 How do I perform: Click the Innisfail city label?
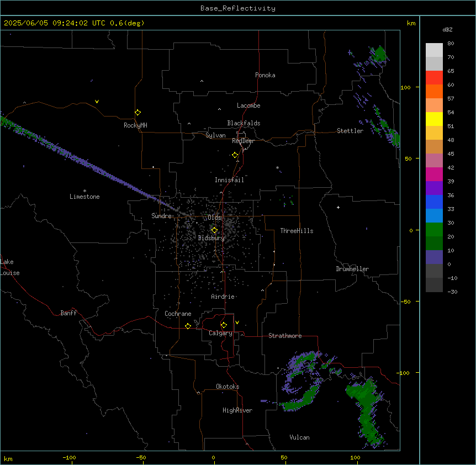pyautogui.click(x=229, y=180)
